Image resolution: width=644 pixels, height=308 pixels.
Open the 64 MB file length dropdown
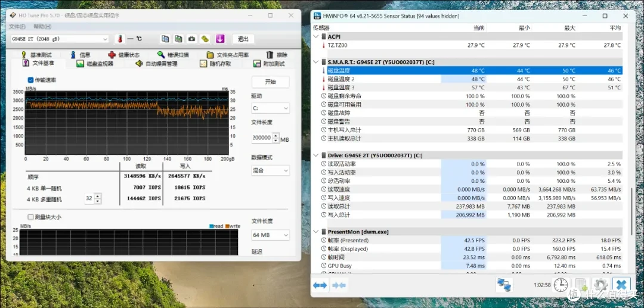[x=270, y=235]
